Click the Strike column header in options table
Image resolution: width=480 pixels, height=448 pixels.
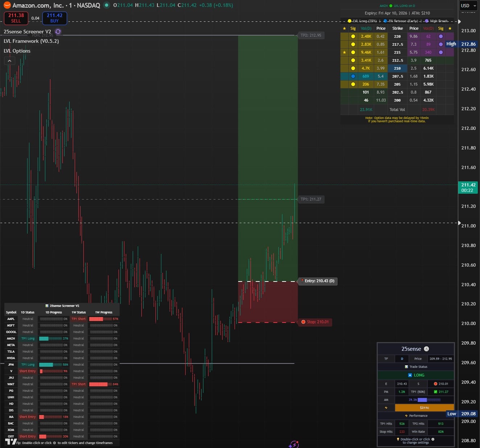397,28
